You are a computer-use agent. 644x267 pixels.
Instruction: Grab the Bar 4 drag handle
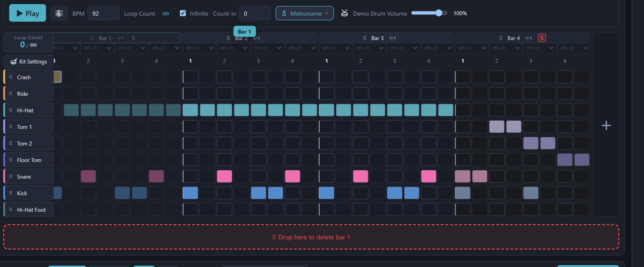pyautogui.click(x=500, y=38)
